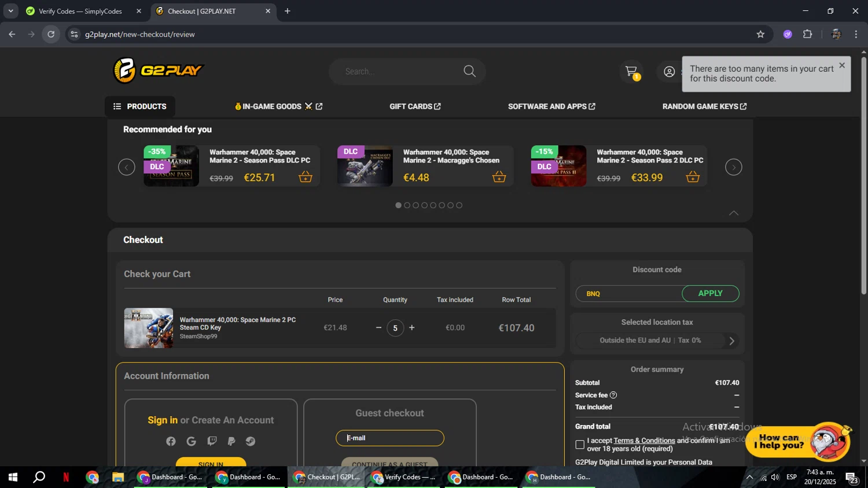View site information in address bar
The height and width of the screenshot is (488, 868).
point(73,34)
